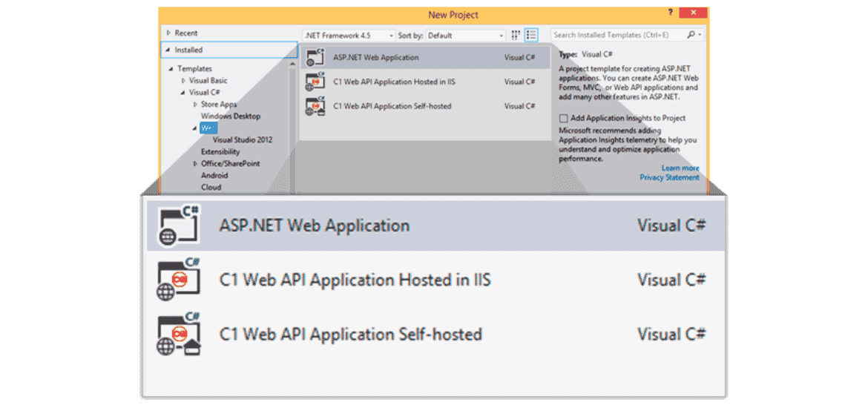Expand the Visual Basic node arrow
The width and height of the screenshot is (868, 408).
[183, 81]
